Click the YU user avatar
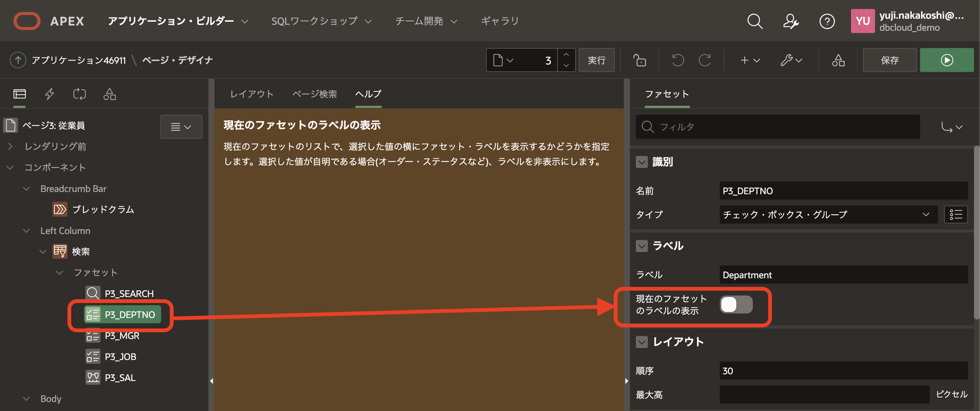The width and height of the screenshot is (980, 411). [862, 21]
